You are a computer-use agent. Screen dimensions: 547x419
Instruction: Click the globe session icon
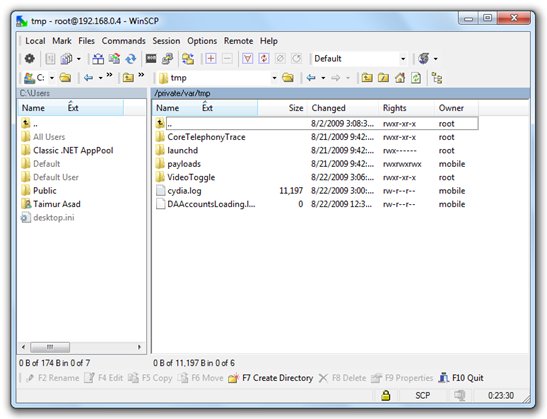tap(424, 59)
